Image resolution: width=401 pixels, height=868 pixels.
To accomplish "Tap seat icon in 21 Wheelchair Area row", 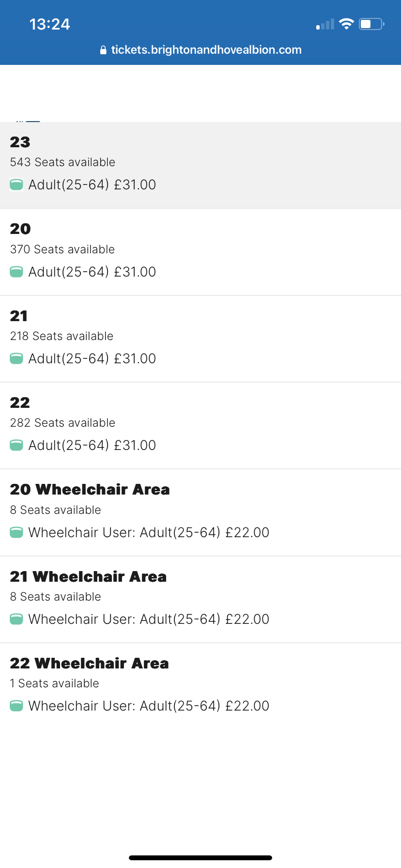I will (x=16, y=619).
